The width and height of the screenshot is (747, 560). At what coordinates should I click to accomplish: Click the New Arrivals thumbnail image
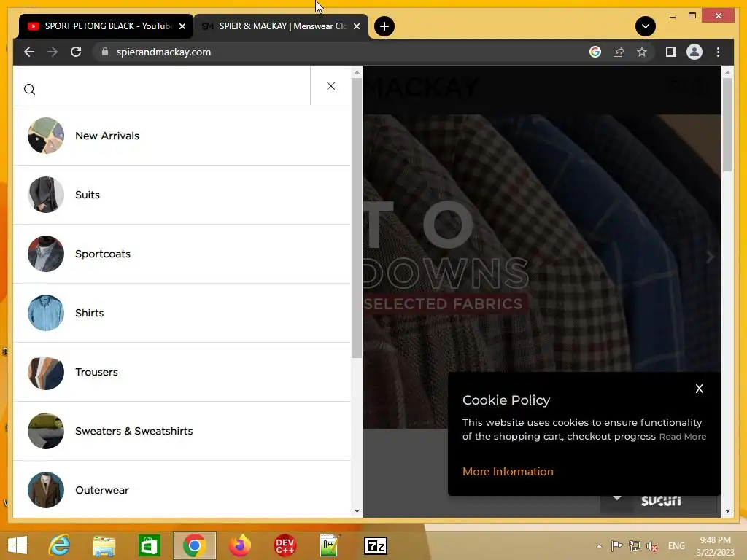[46, 136]
